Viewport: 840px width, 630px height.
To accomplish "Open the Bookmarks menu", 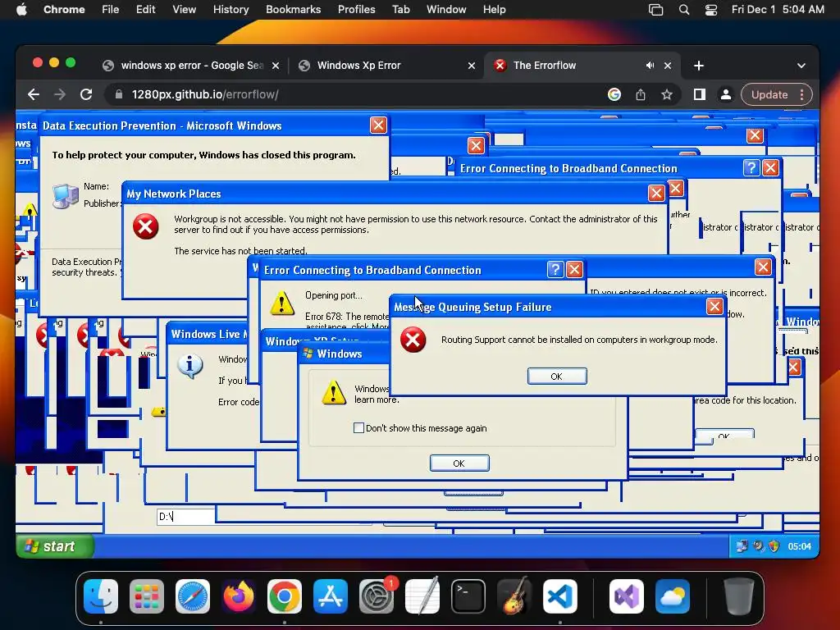I will 293,10.
